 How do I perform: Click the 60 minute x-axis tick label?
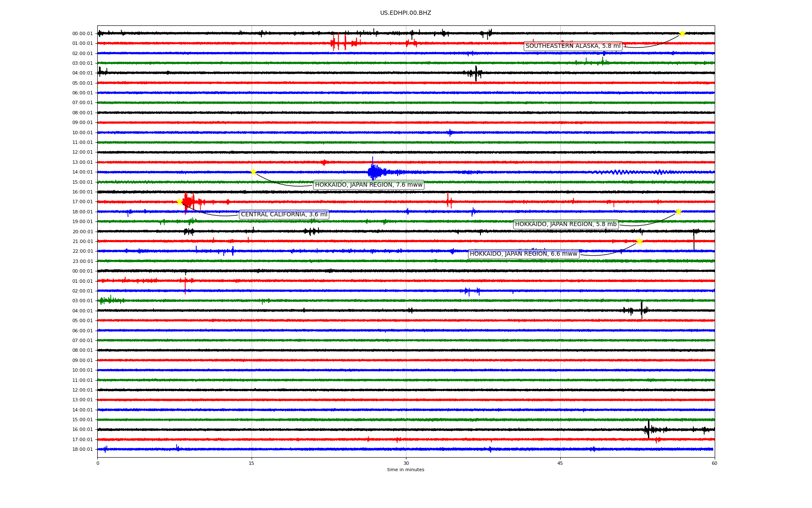[x=714, y=463]
